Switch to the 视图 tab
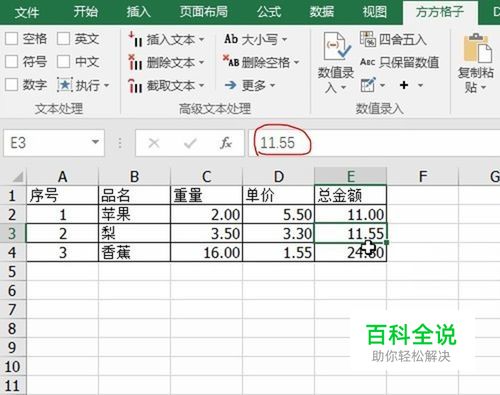Screen dimensions: 500x395 point(375,12)
